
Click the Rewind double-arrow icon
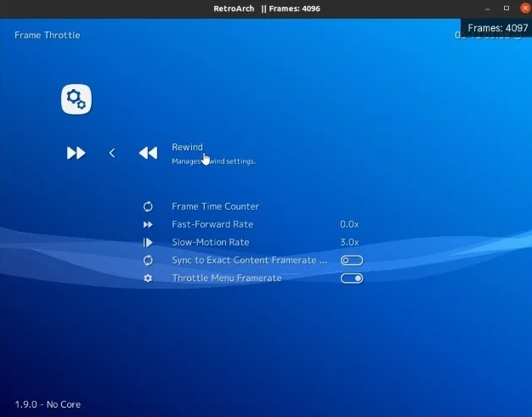click(148, 153)
